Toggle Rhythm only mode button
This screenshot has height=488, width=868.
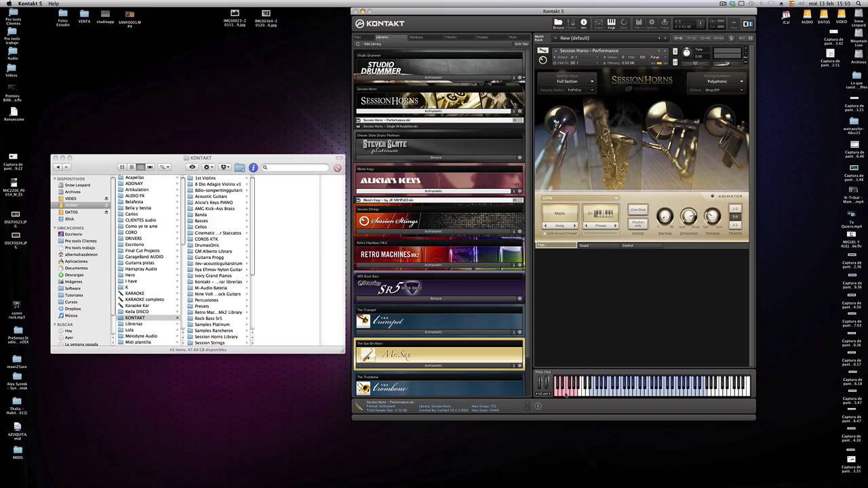click(x=638, y=224)
